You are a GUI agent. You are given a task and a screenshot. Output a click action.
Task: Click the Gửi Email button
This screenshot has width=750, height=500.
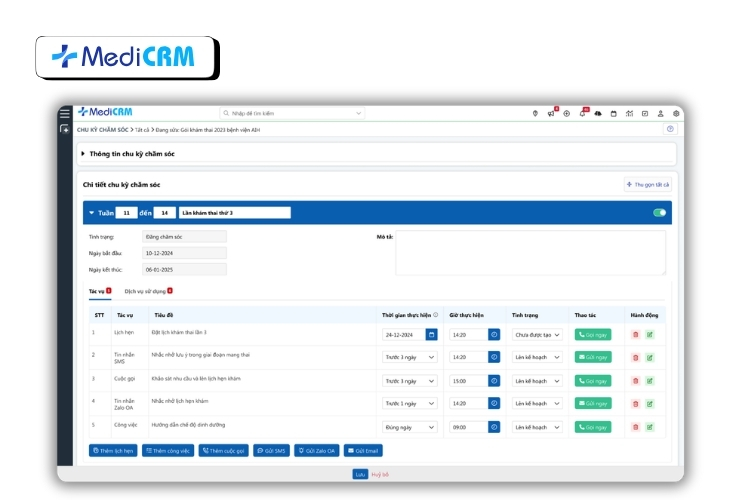363,451
